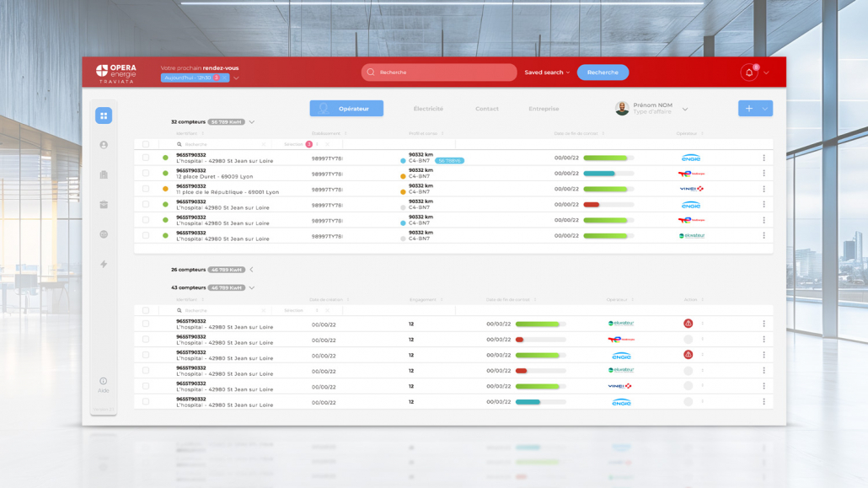Viewport: 868px width, 488px height.
Task: Expand the 26 compteurs section
Action: pos(252,270)
